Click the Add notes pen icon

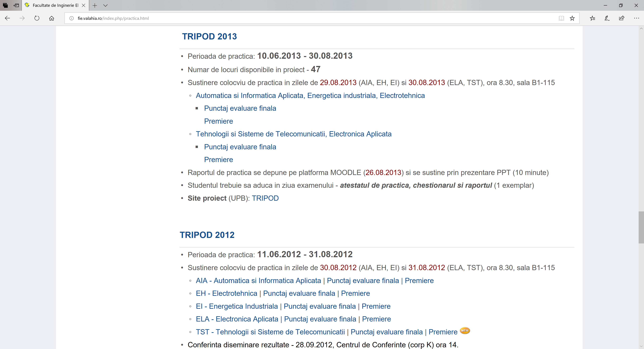pos(607,18)
